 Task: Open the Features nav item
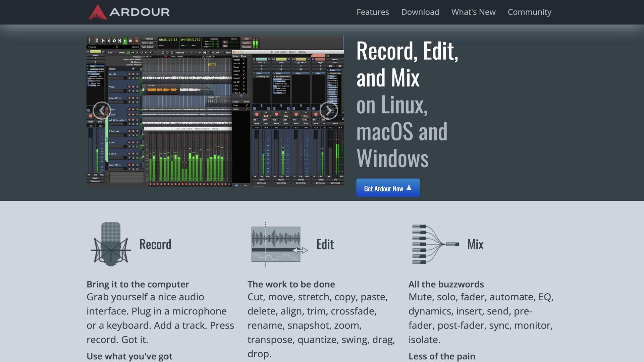(373, 12)
